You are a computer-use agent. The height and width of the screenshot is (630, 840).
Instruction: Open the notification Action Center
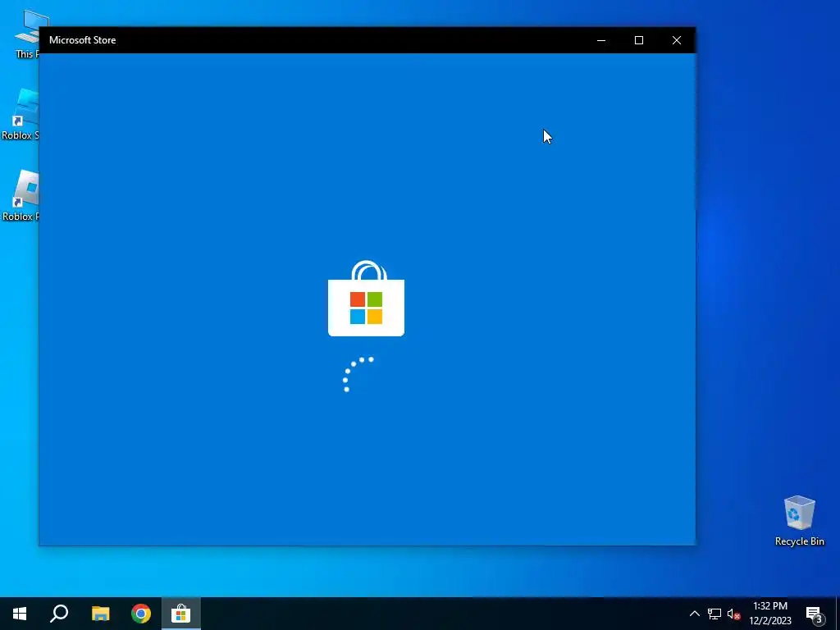coord(815,614)
